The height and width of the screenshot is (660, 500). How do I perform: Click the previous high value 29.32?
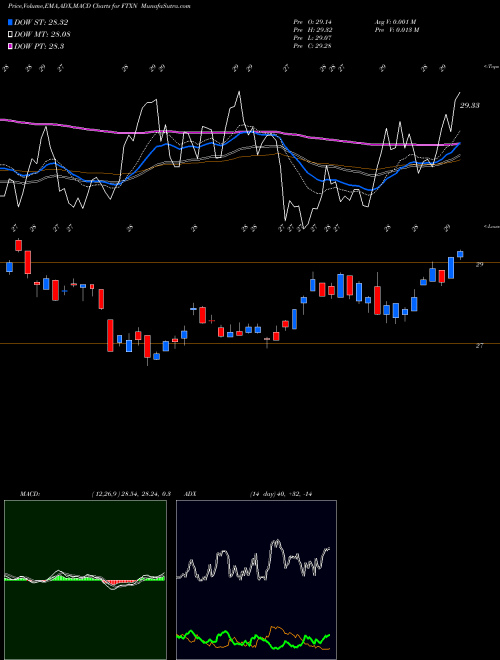click(323, 30)
